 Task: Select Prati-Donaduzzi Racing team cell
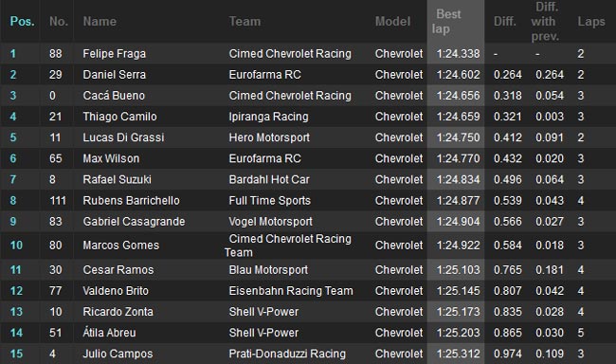[x=287, y=354]
